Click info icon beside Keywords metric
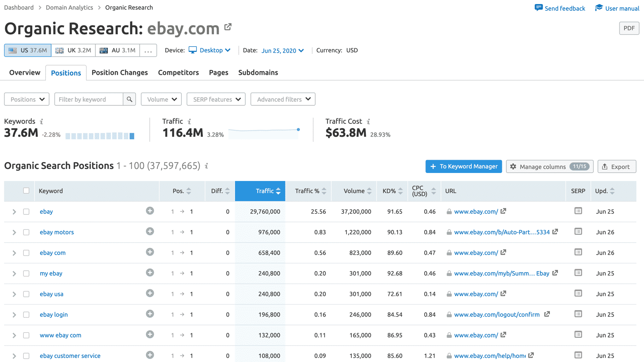 click(x=41, y=121)
